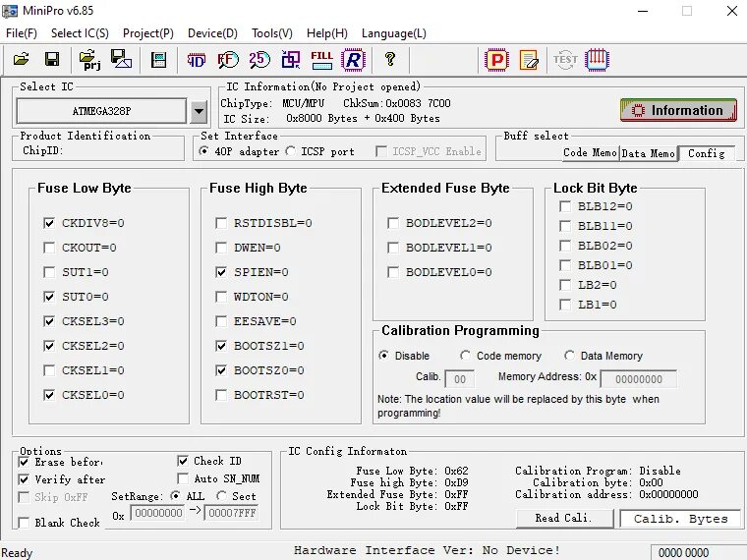Open the Project(P) menu
This screenshot has height=560, width=747.
pyautogui.click(x=148, y=33)
